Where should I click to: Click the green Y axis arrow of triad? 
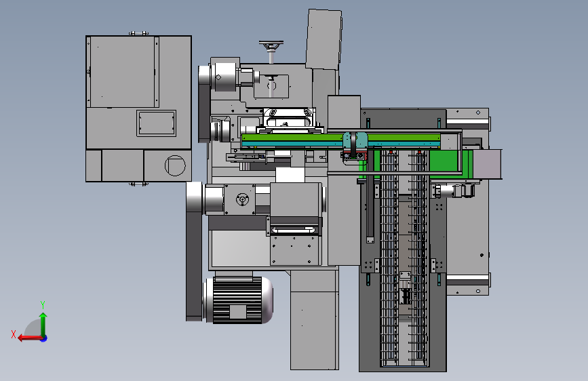[x=43, y=325]
